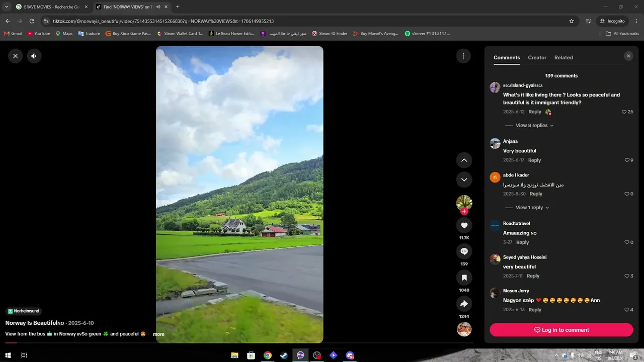This screenshot has height=362, width=644.
Task: Bookmark this page with the star
Action: [x=572, y=21]
